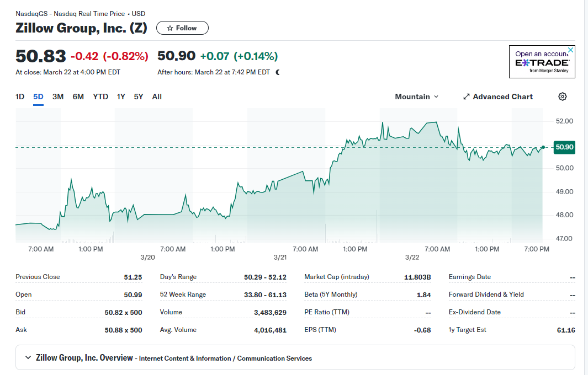Click the Beta (5Y Monthly) value 1.84
588x375 pixels.
[x=424, y=295]
